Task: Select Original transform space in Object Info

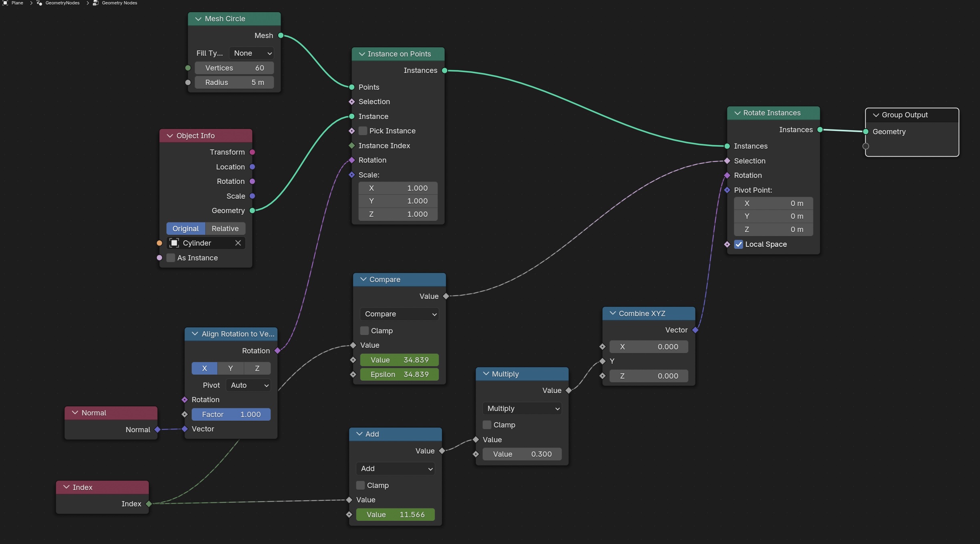Action: point(186,229)
